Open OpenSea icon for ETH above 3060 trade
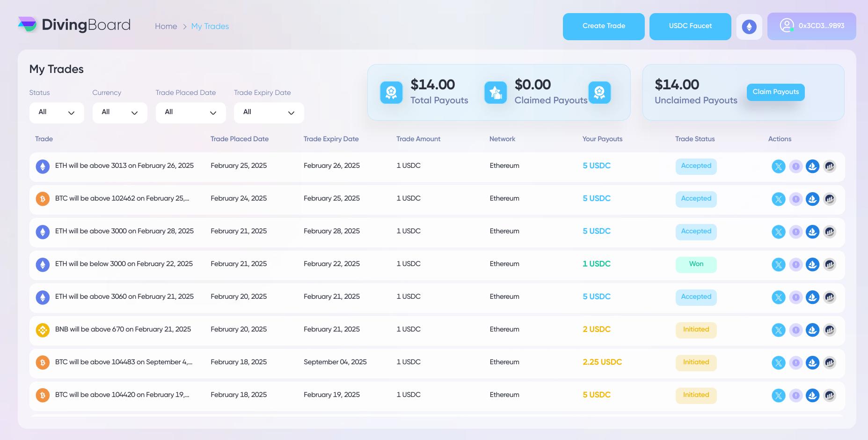Viewport: 868px width, 440px height. (x=812, y=297)
